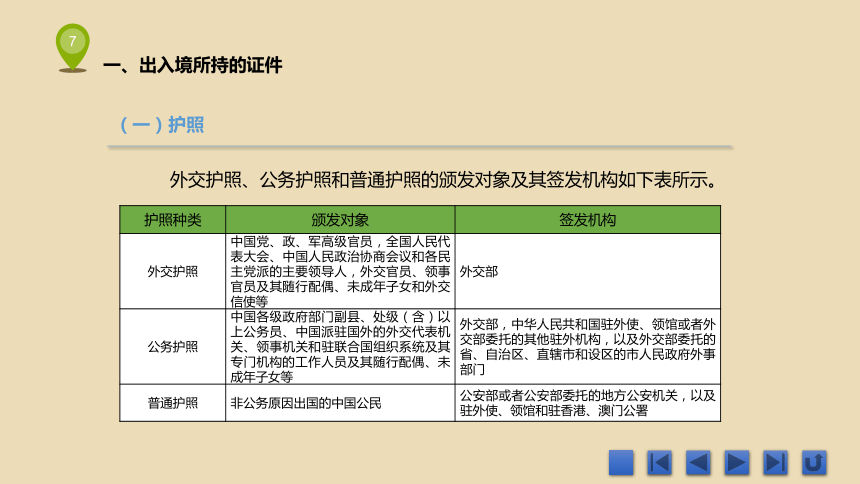The width and height of the screenshot is (860, 484).
Task: Click the green location pin numbered 7
Action: coord(72,47)
